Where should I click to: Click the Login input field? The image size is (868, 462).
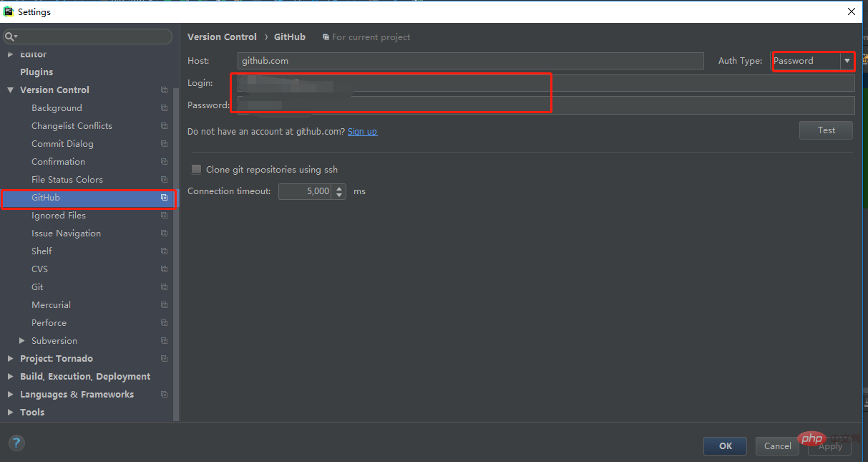click(546, 83)
